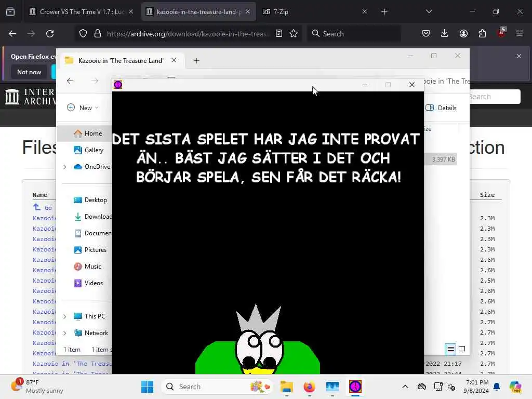Open the Firefox extensions menu
The height and width of the screenshot is (399, 532).
(x=482, y=34)
